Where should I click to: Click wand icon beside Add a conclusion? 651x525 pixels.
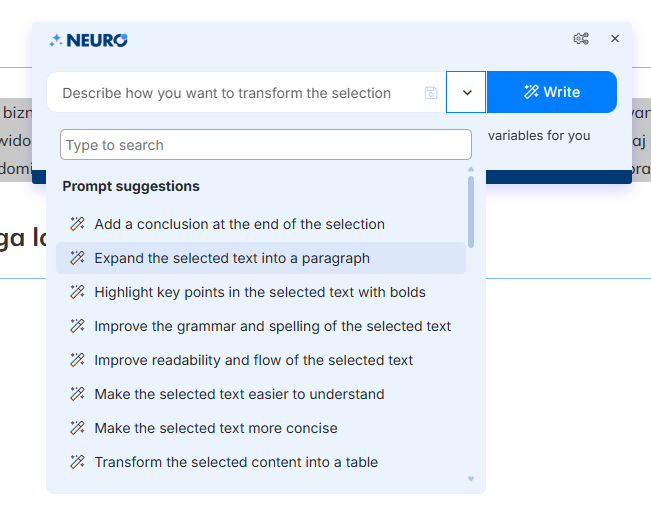(77, 224)
